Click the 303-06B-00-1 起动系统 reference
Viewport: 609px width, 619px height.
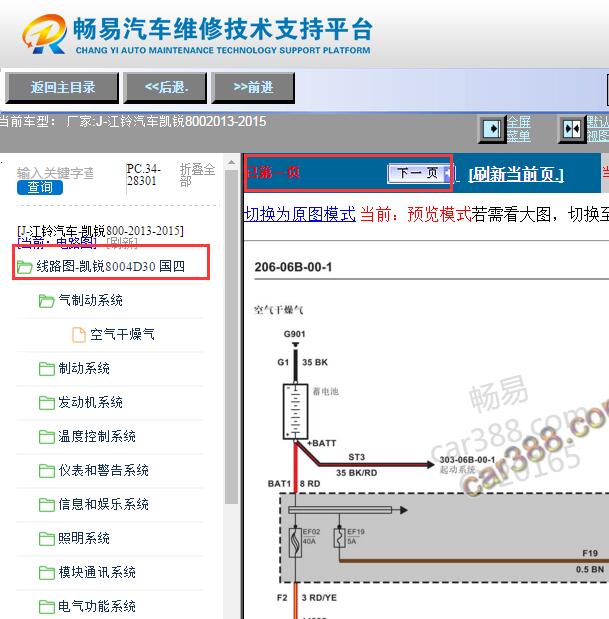467,464
